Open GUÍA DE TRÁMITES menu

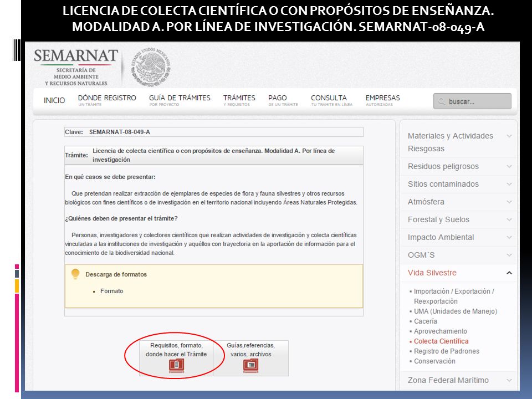(x=180, y=100)
